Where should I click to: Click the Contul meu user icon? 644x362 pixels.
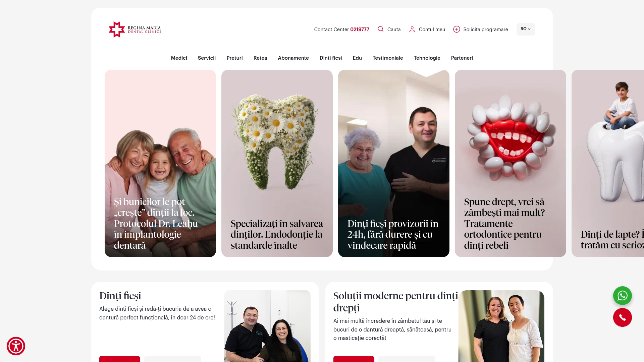[412, 29]
